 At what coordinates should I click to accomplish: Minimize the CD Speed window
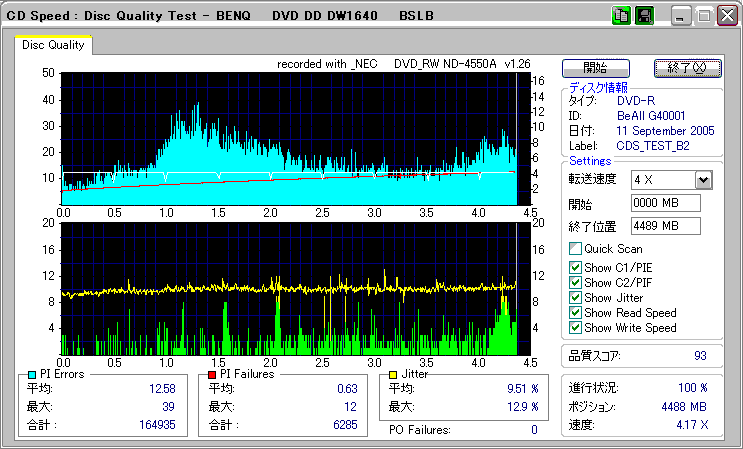(x=681, y=16)
